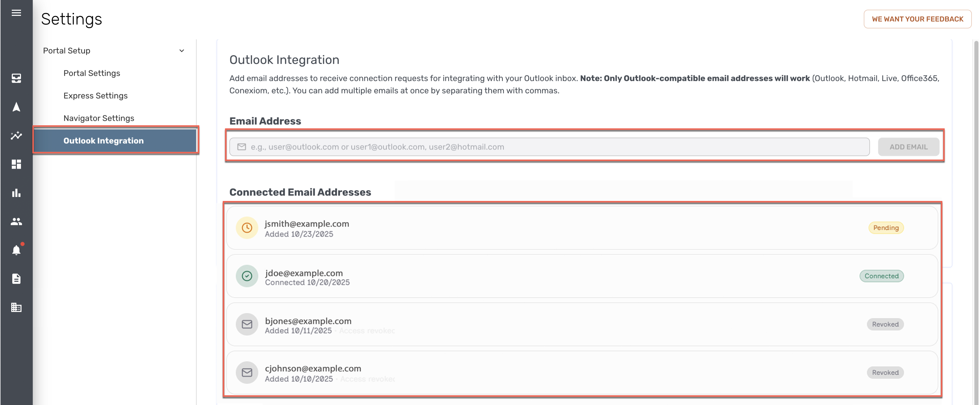Collapse the Portal Setup section

pos(182,51)
